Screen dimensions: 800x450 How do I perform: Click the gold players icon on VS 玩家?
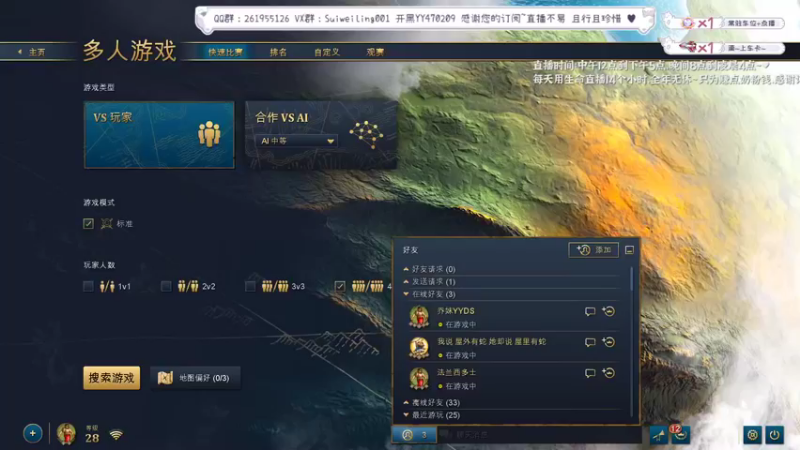coord(209,134)
